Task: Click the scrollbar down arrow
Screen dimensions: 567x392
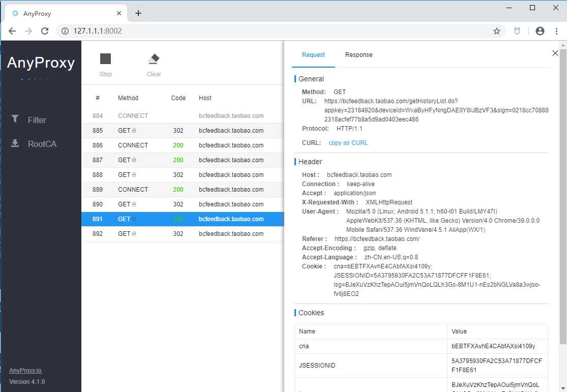Action: coord(563,388)
